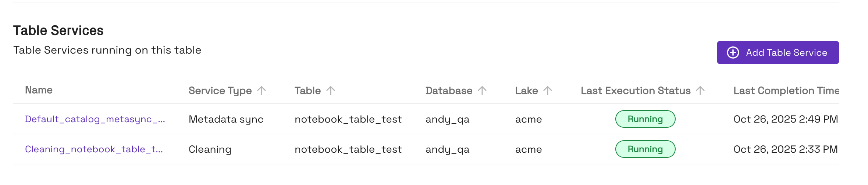868x185 pixels.
Task: Click Last Completion Time column header
Action: [x=786, y=91]
